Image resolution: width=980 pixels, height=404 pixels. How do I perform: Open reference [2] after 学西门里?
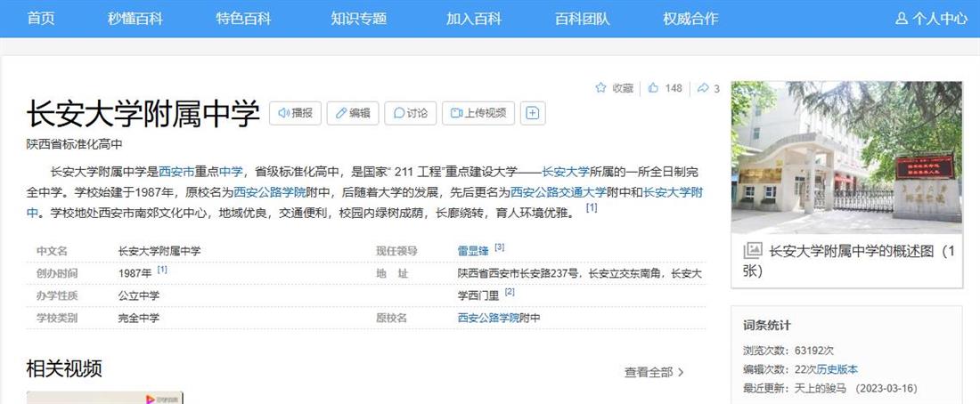click(x=510, y=292)
